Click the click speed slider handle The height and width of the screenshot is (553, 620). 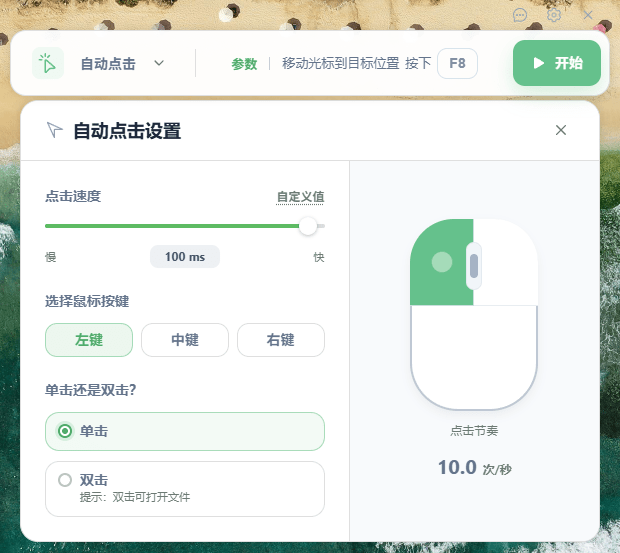pos(308,226)
